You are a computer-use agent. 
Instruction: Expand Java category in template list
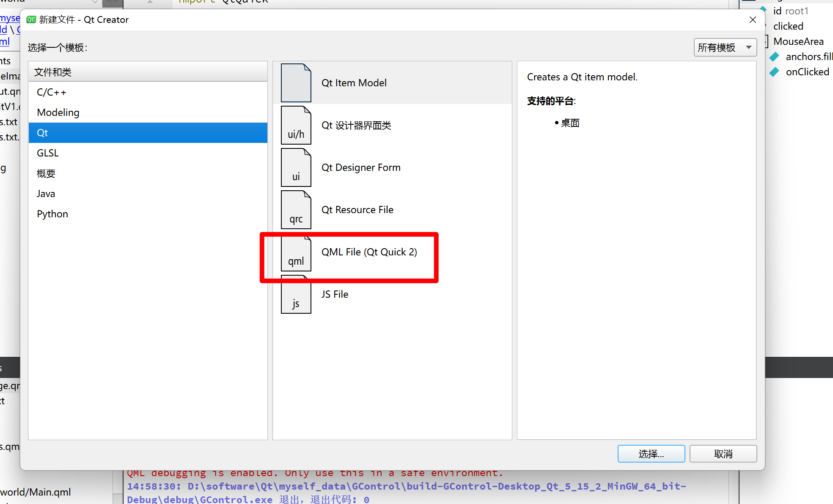pyautogui.click(x=46, y=192)
